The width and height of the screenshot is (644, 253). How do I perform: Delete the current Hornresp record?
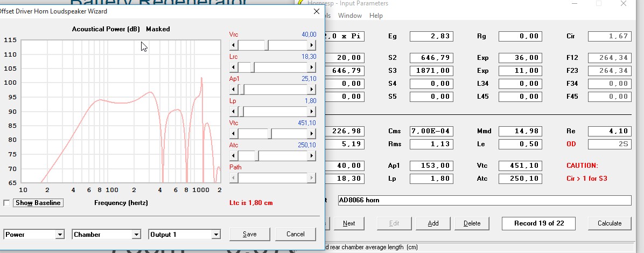coord(472,223)
